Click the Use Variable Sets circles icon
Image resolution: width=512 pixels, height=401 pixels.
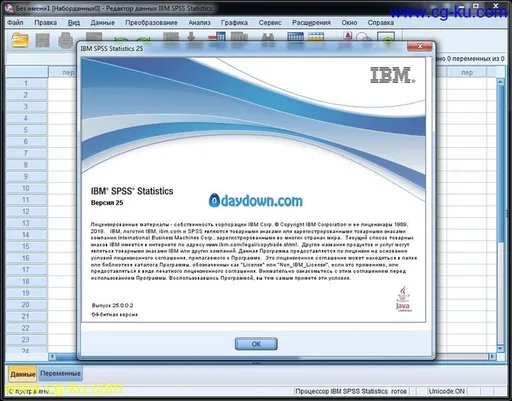pyautogui.click(x=364, y=37)
